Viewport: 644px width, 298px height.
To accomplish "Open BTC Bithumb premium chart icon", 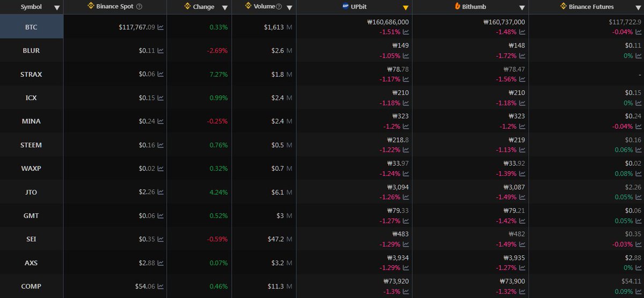I will (522, 32).
